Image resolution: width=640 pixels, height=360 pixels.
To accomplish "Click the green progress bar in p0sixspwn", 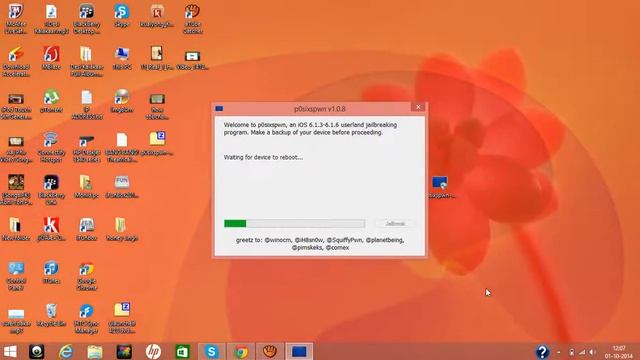I will (x=294, y=223).
